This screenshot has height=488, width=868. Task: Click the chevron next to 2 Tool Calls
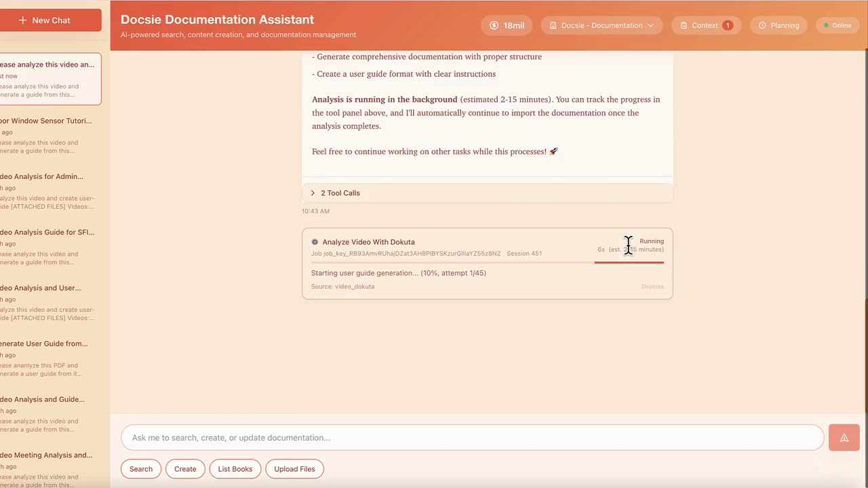[313, 192]
